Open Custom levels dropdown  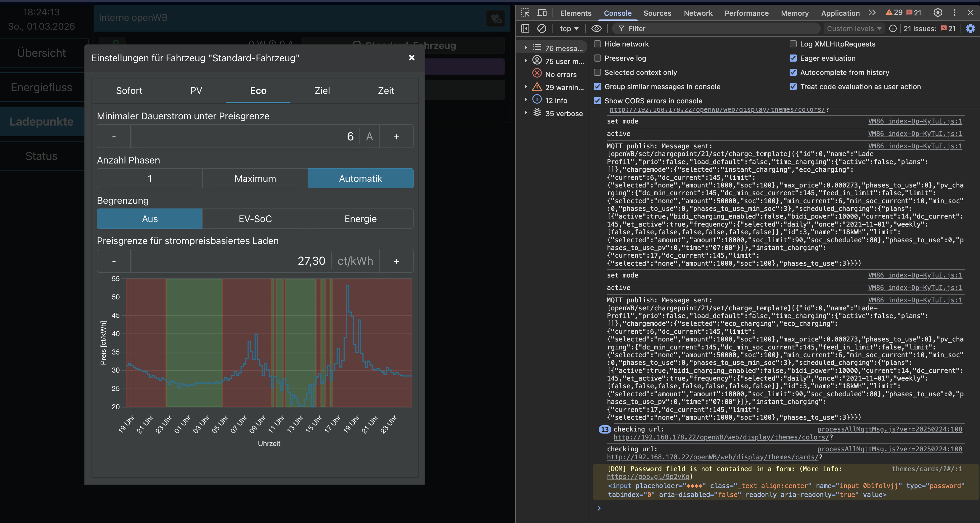coord(854,28)
